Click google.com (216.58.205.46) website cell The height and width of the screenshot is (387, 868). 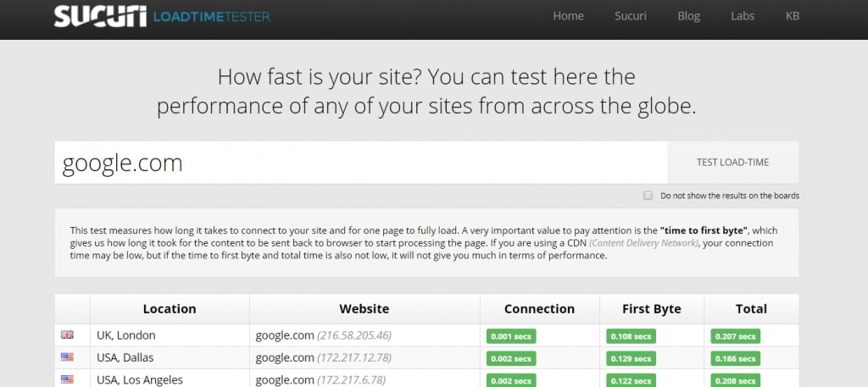coord(364,335)
